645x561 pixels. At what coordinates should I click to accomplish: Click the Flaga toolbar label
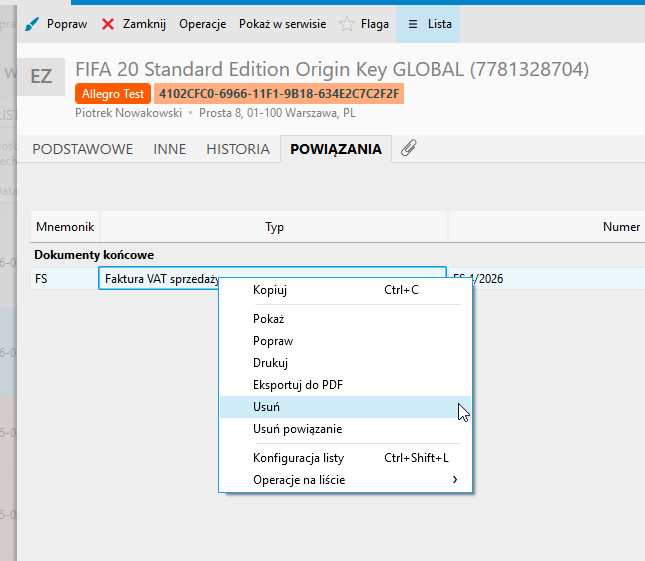[x=374, y=24]
